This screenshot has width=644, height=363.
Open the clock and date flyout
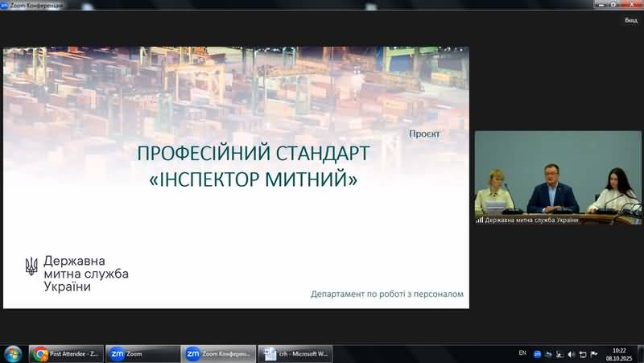pos(618,353)
